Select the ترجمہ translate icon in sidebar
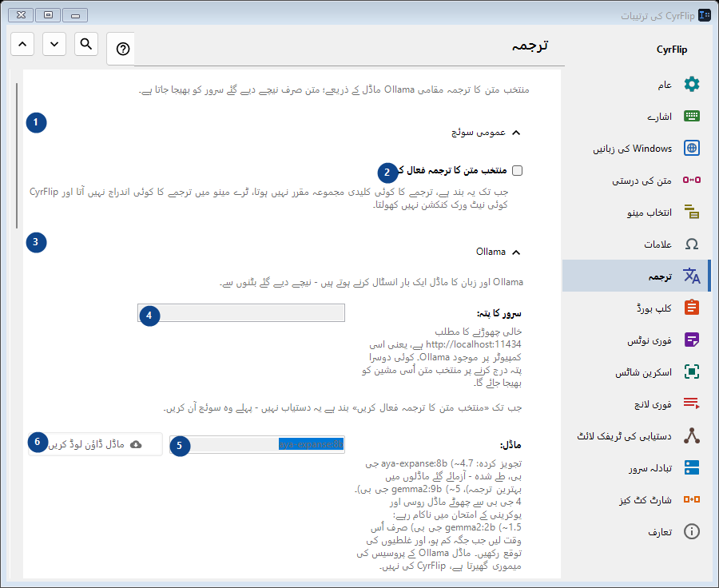This screenshot has height=588, width=719. 692,276
